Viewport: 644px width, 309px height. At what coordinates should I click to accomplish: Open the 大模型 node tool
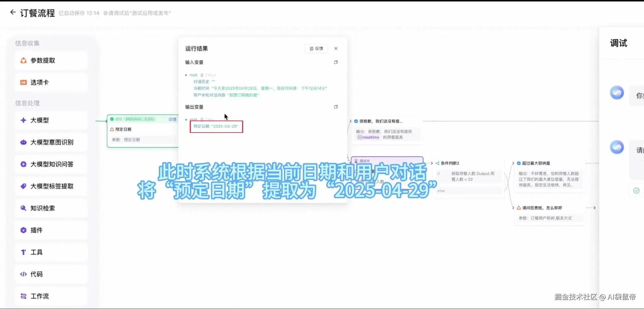click(x=23, y=120)
